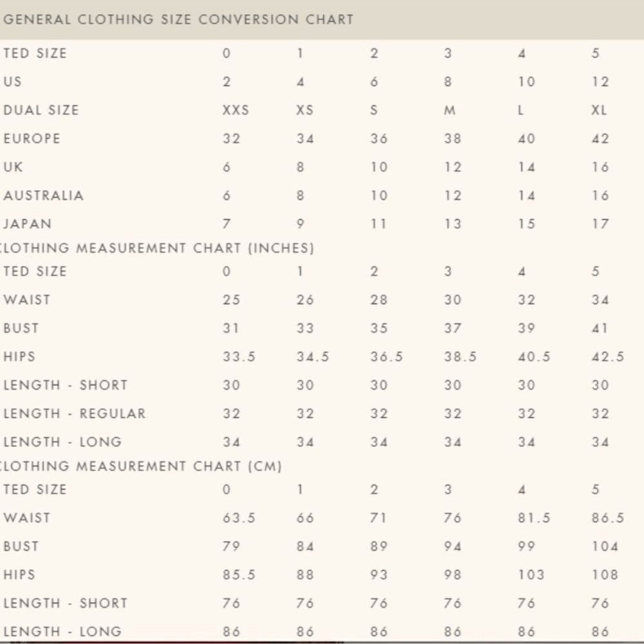
Task: Select the 85.5 hips value
Action: 239,574
